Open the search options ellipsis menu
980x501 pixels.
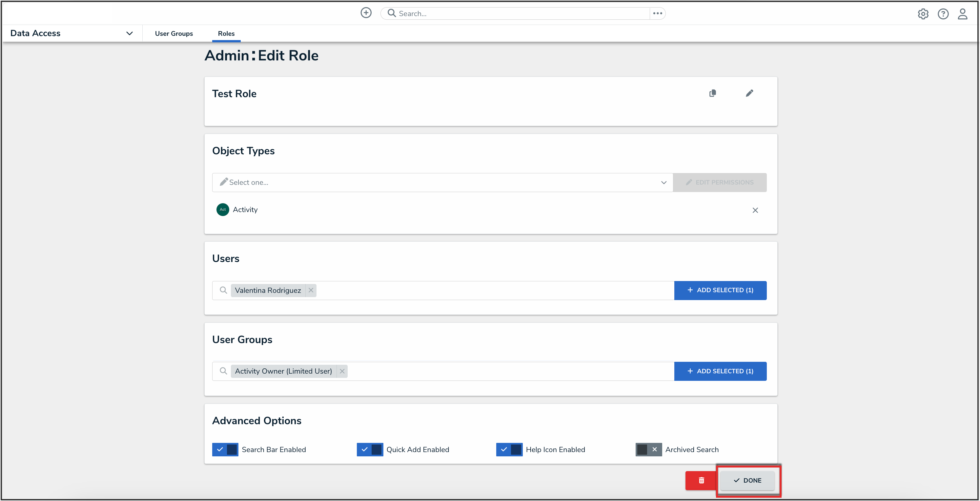pos(657,13)
